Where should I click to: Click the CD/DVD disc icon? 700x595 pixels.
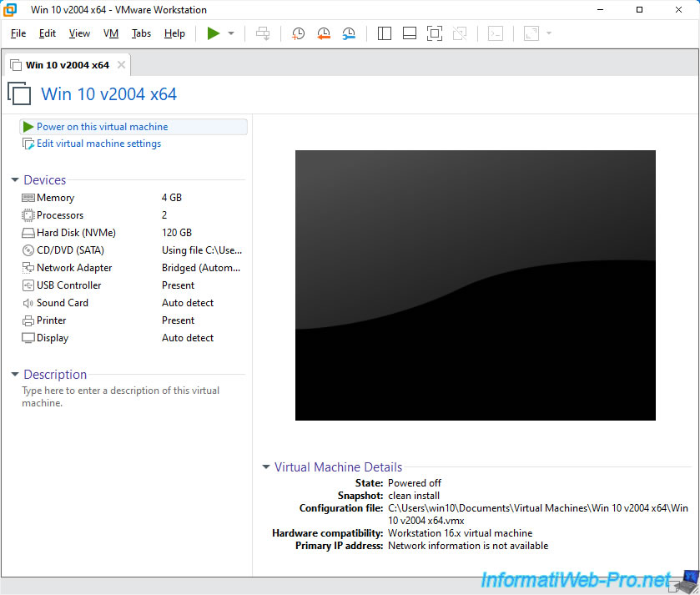[28, 250]
